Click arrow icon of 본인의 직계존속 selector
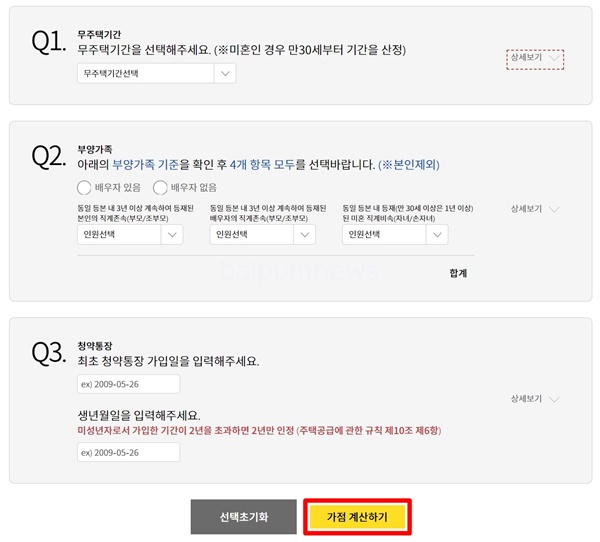This screenshot has height=542, width=600. click(172, 235)
